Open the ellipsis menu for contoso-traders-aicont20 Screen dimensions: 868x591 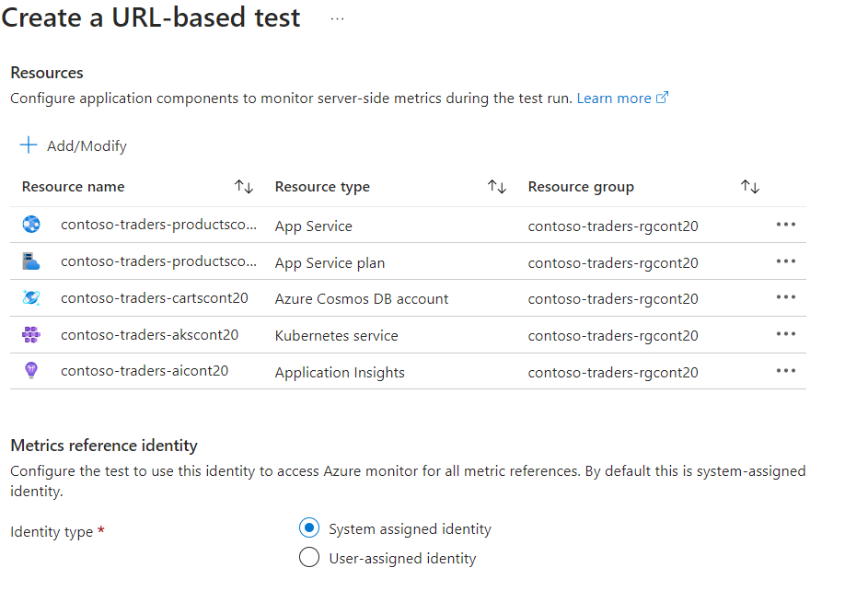tap(786, 371)
